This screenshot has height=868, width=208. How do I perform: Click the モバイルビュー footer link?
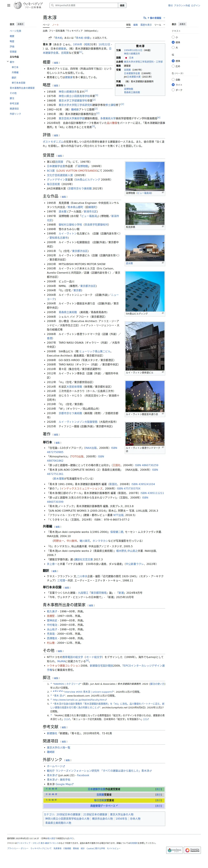pos(113,848)
